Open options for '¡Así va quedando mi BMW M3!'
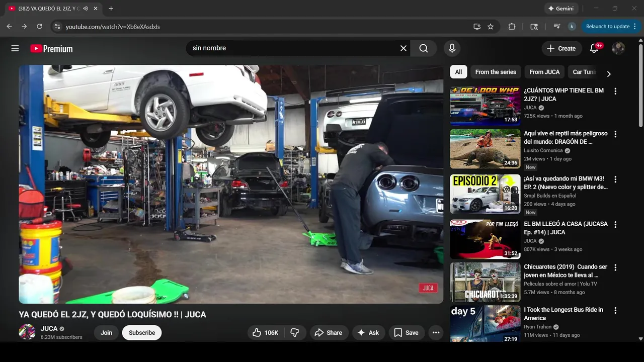This screenshot has width=644, height=362. click(x=615, y=179)
